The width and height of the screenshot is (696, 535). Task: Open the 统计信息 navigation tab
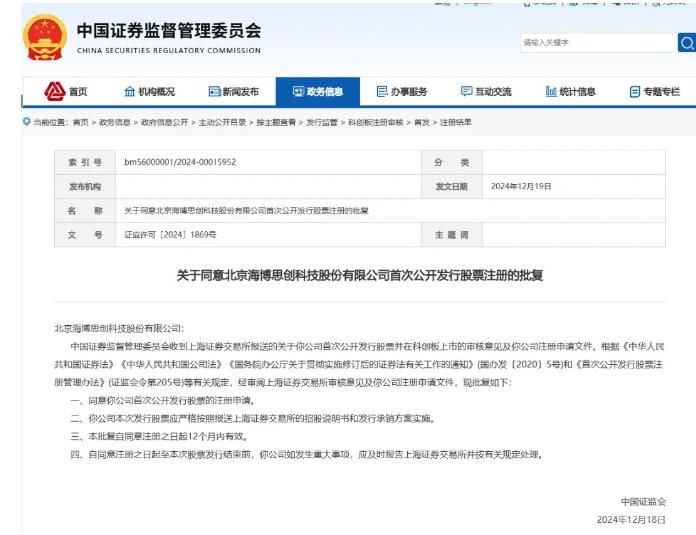570,91
